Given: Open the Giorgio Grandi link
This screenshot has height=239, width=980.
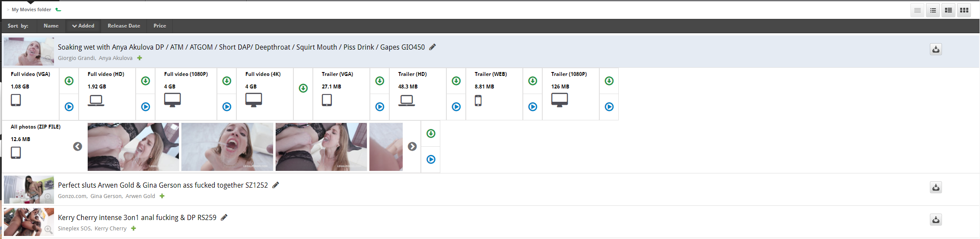Looking at the screenshot, I should 76,58.
